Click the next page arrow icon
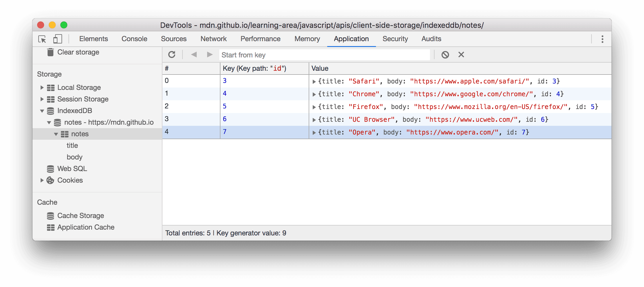Image resolution: width=644 pixels, height=287 pixels. point(209,55)
